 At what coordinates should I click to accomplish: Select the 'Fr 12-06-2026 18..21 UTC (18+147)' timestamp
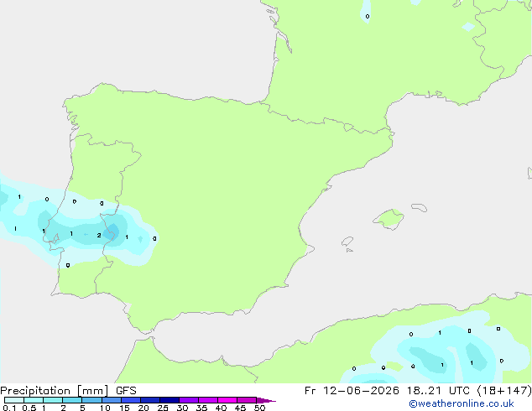[x=418, y=391]
